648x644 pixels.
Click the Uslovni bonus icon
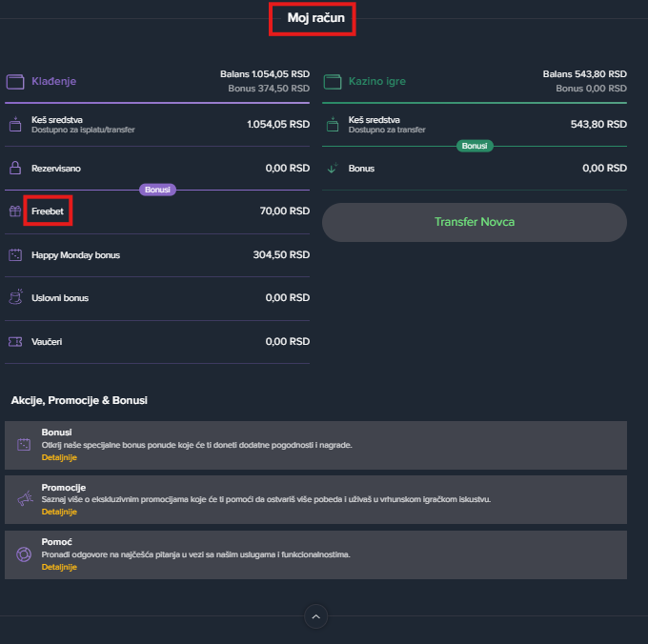pos(15,298)
